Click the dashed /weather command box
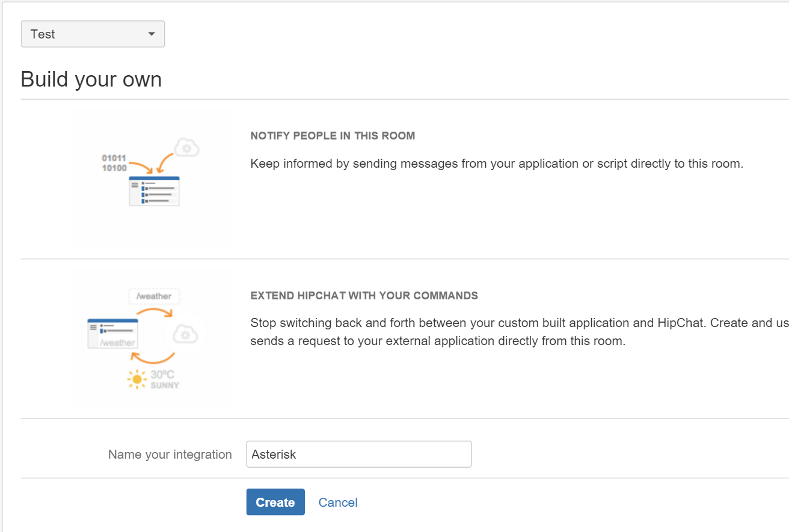The width and height of the screenshot is (789, 532). coord(155,296)
